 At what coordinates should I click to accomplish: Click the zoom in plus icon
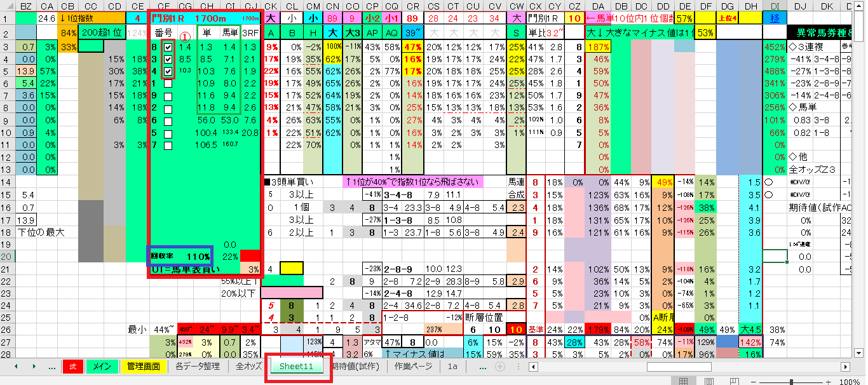tap(827, 381)
